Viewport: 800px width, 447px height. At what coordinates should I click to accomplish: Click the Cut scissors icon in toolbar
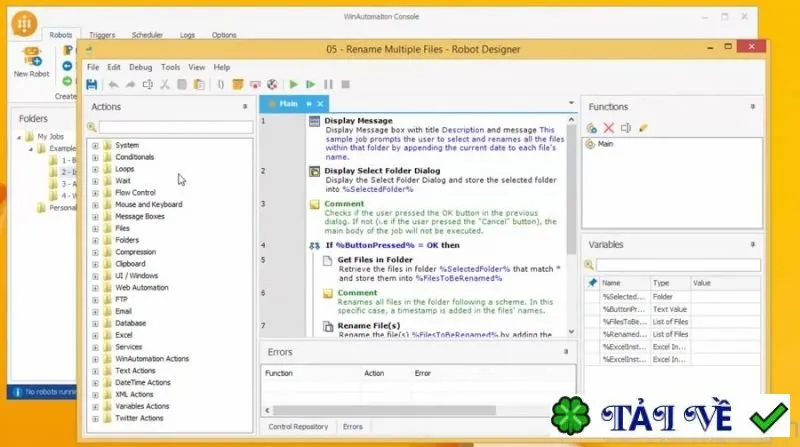[x=165, y=84]
